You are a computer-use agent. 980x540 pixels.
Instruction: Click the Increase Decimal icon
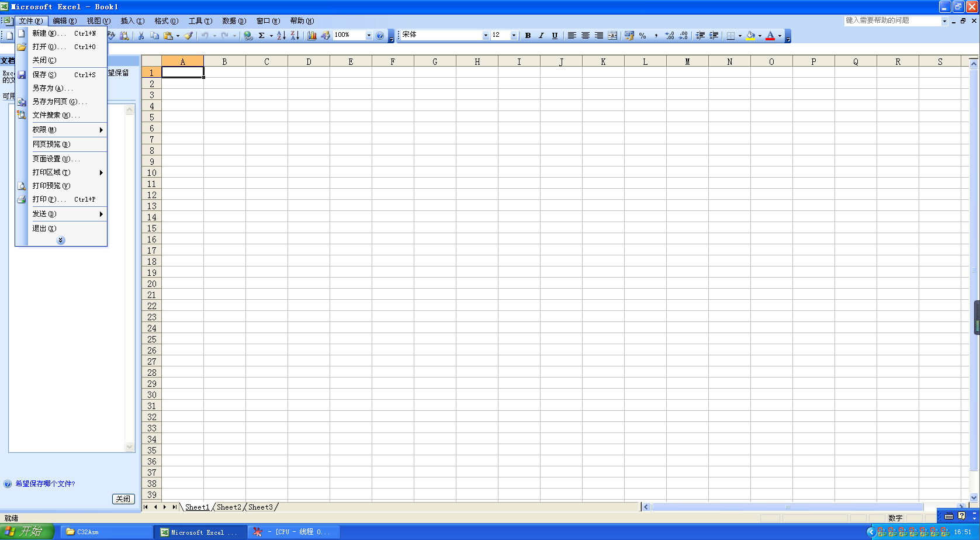pos(670,36)
